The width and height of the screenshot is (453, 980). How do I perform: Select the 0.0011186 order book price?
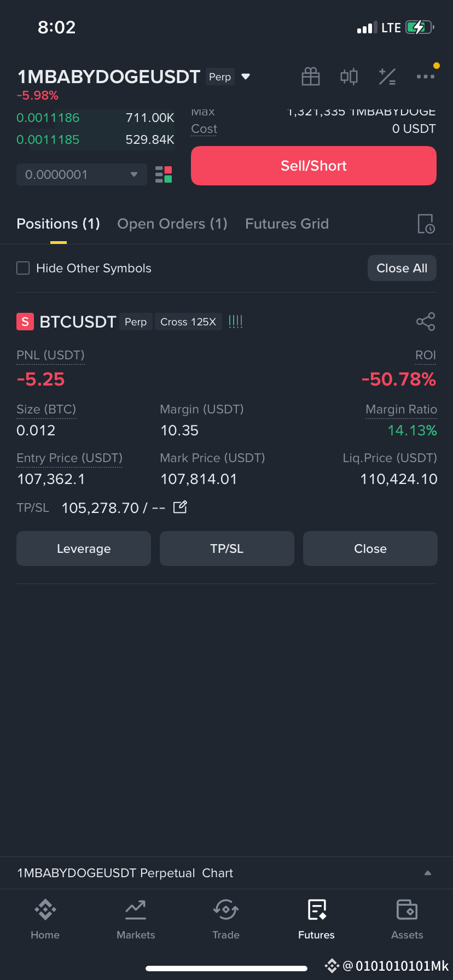click(x=48, y=118)
